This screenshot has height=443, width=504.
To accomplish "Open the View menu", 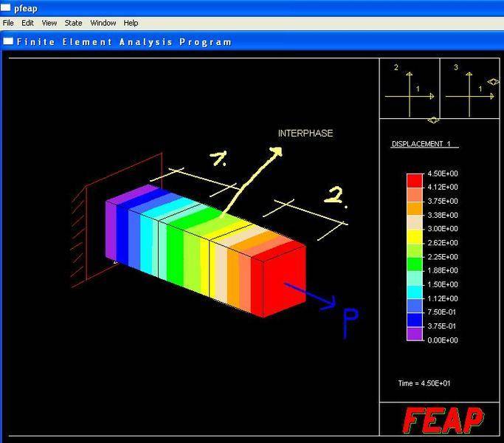I will tap(49, 23).
